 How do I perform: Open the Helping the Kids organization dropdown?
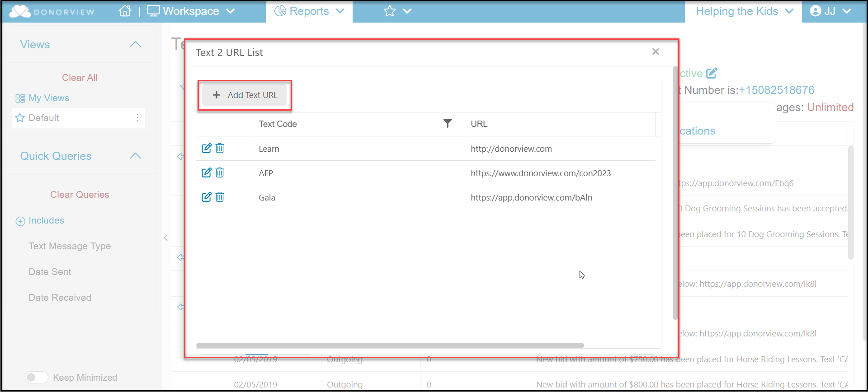coord(744,11)
